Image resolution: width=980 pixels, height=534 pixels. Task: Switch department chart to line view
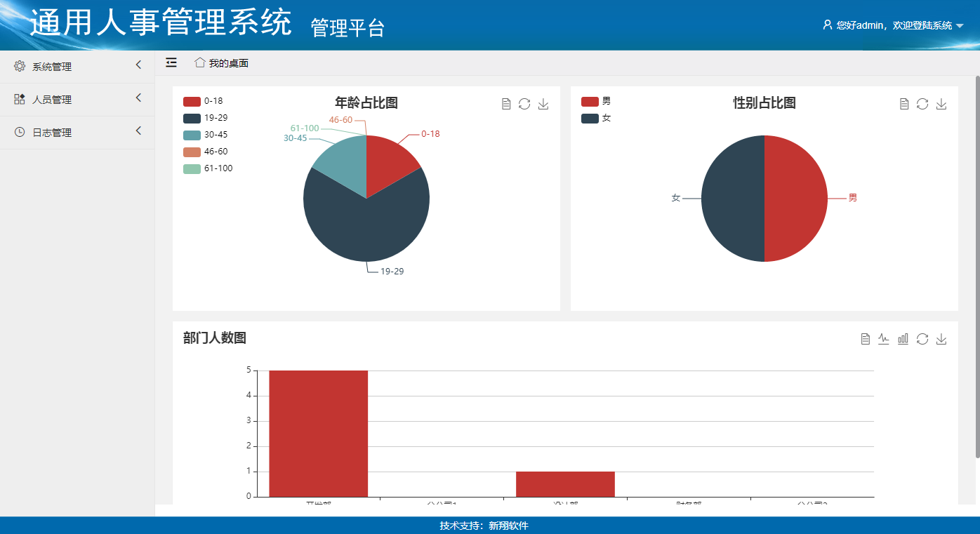tap(884, 339)
